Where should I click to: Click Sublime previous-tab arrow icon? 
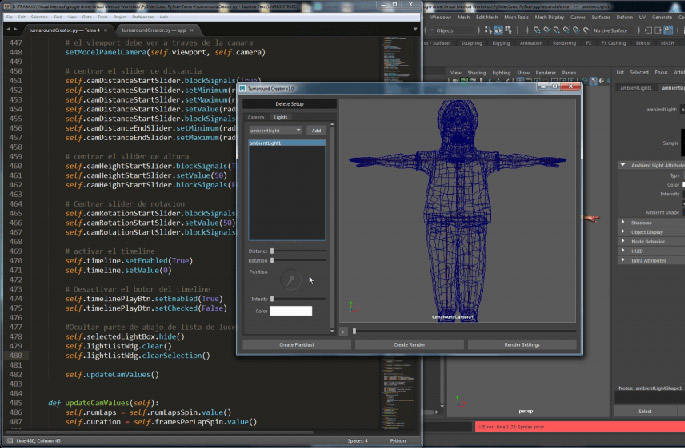[8, 29]
